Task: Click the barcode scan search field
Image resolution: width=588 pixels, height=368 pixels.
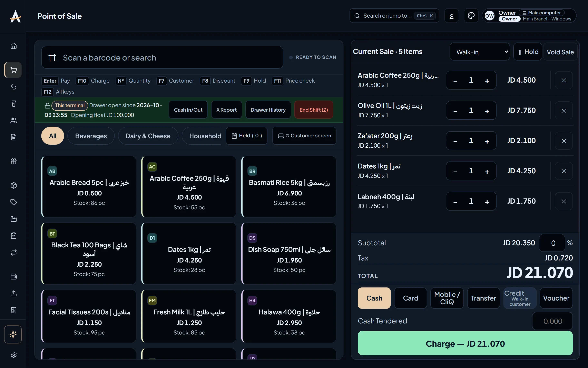Action: point(162,57)
